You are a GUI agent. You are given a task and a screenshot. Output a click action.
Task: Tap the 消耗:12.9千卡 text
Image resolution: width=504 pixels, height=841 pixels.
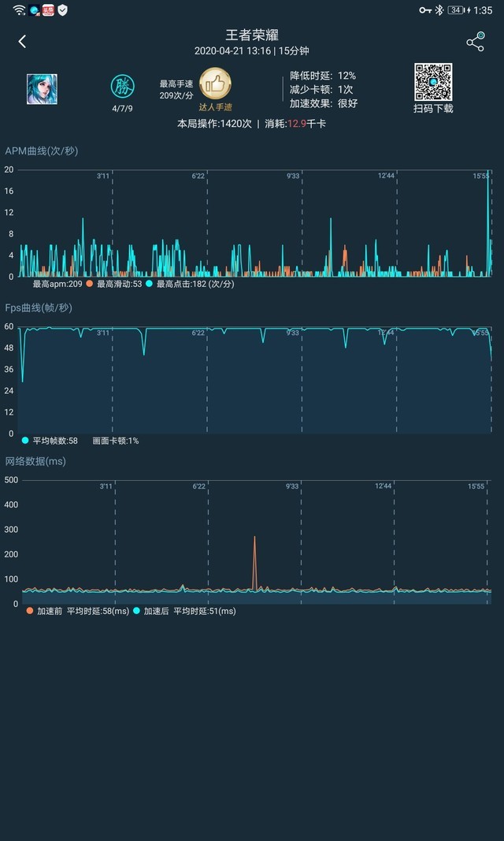(x=295, y=124)
